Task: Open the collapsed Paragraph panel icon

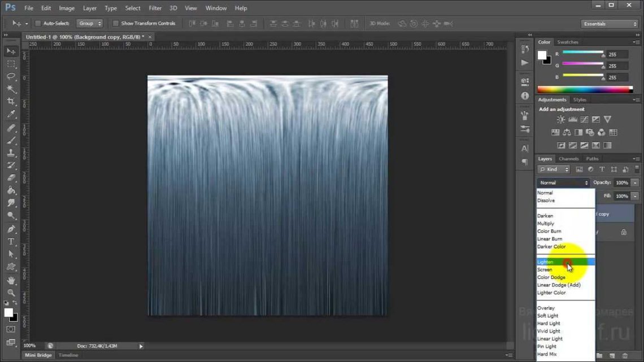Action: [525, 162]
